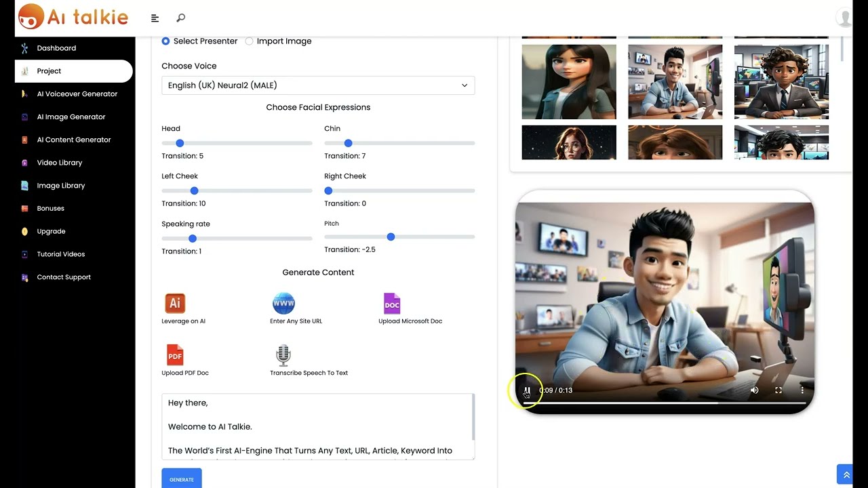Adjust the Speaking rate slider
Image resolution: width=868 pixels, height=488 pixels.
[x=237, y=239]
